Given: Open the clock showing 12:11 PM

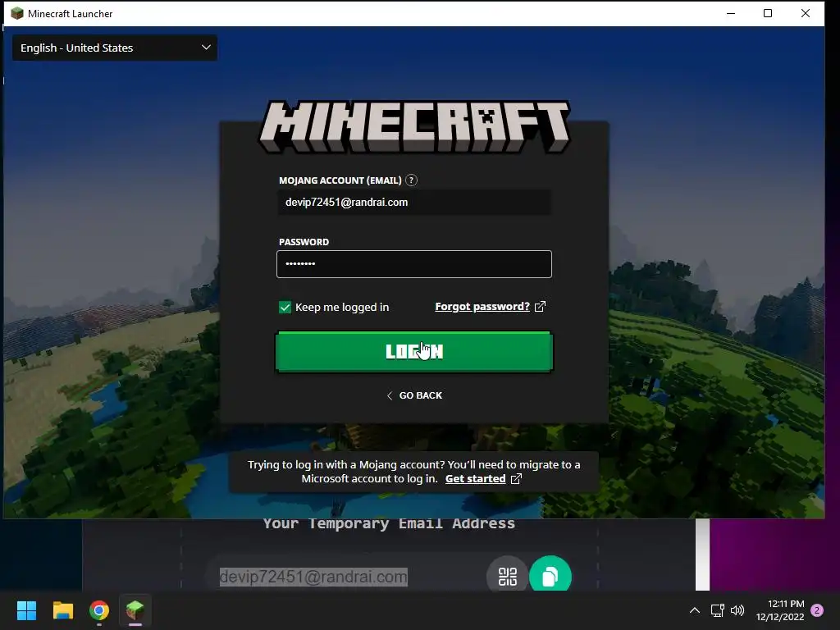Looking at the screenshot, I should tap(780, 610).
